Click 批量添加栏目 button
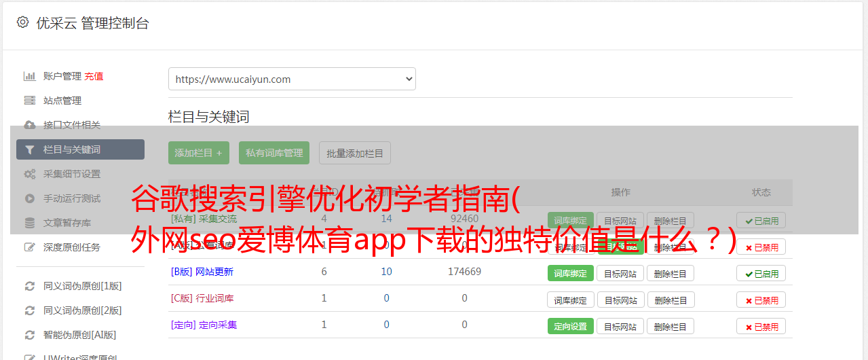 pyautogui.click(x=355, y=153)
